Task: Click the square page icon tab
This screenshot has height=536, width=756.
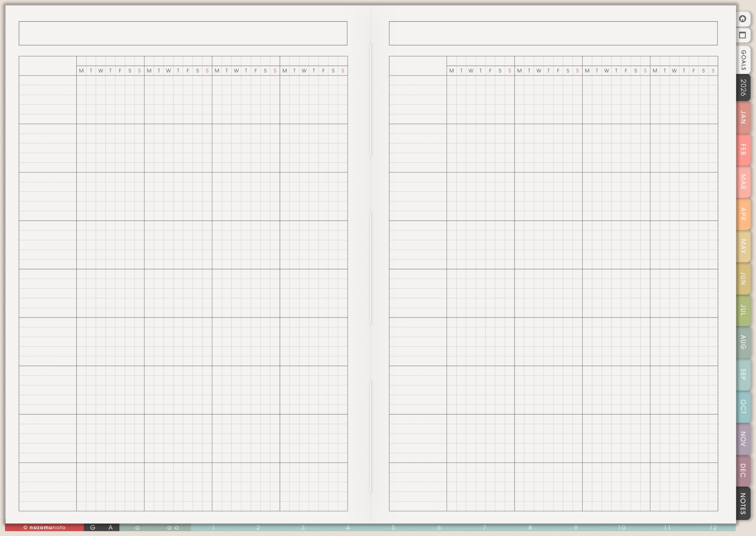Action: 742,35
